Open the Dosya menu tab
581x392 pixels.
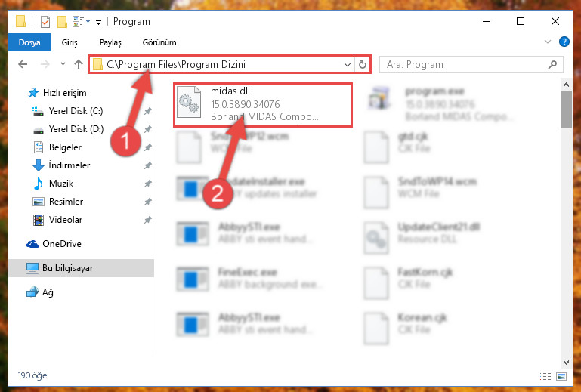[x=29, y=42]
